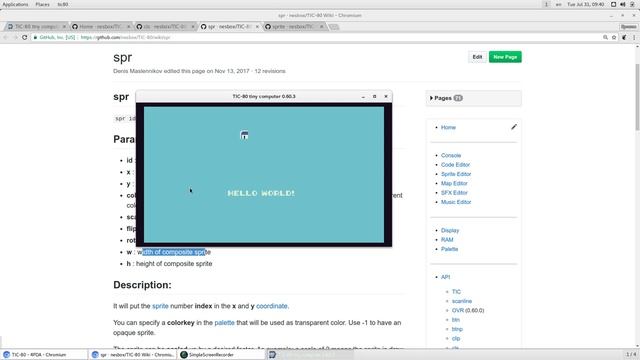Open the Display wiki link
This screenshot has height=360, width=640.
pyautogui.click(x=450, y=231)
